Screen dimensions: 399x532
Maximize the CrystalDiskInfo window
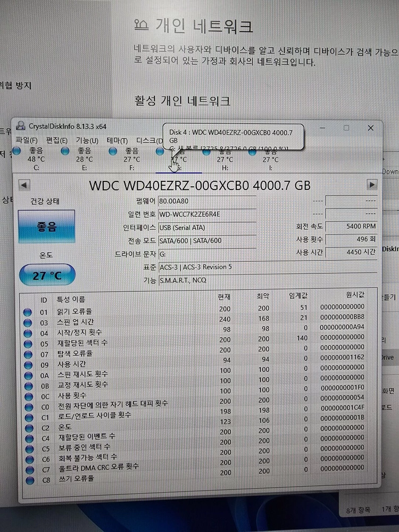346,128
